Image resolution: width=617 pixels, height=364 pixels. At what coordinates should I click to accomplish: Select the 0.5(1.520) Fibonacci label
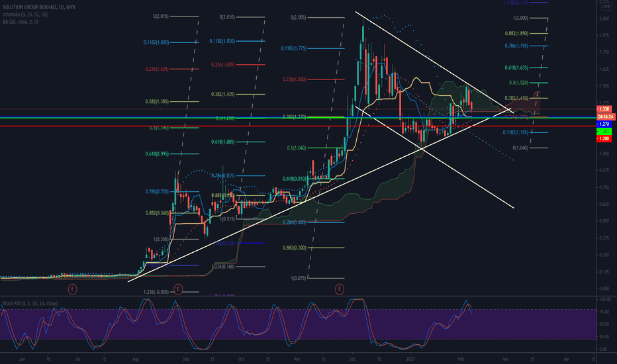point(518,83)
